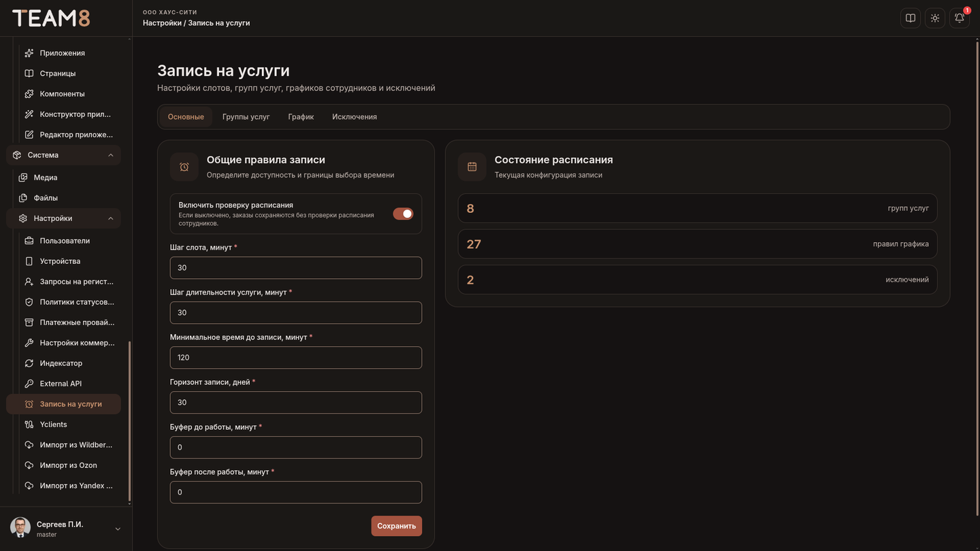Switch theme with the sun icon
The width and height of the screenshot is (980, 551).
935,18
